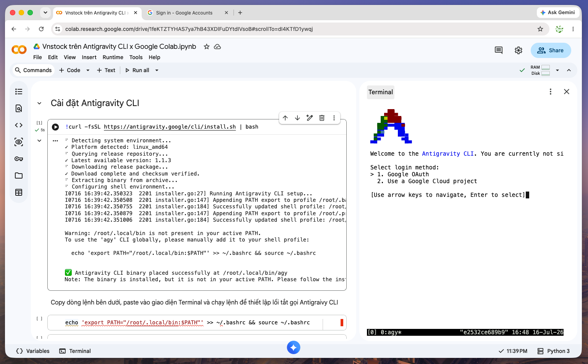
Task: Open the Code insert dropdown arrow
Action: point(88,70)
